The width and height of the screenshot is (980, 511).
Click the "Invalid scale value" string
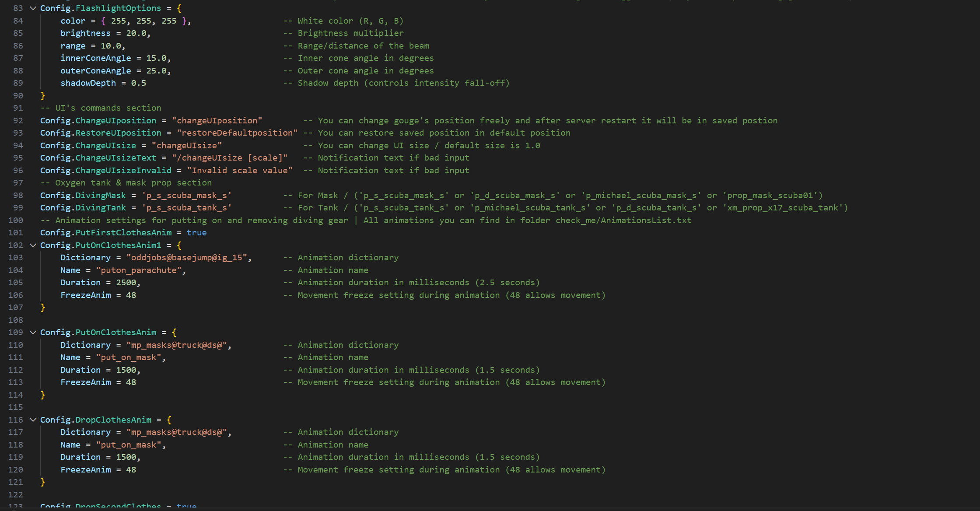click(240, 171)
